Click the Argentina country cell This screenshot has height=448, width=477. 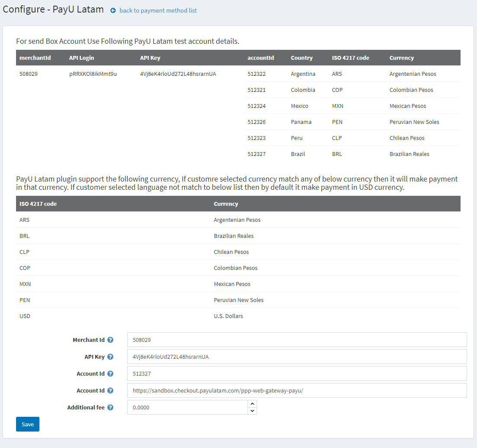pyautogui.click(x=303, y=74)
